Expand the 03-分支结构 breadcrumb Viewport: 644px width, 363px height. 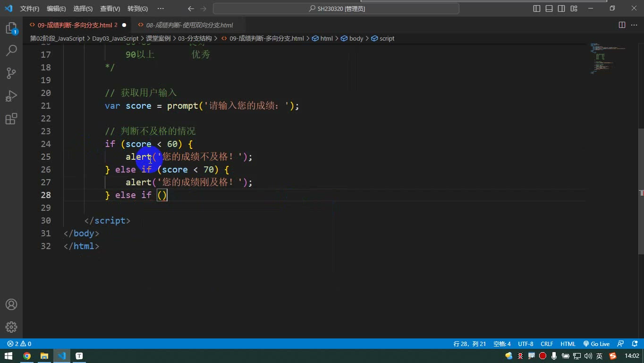pos(195,39)
